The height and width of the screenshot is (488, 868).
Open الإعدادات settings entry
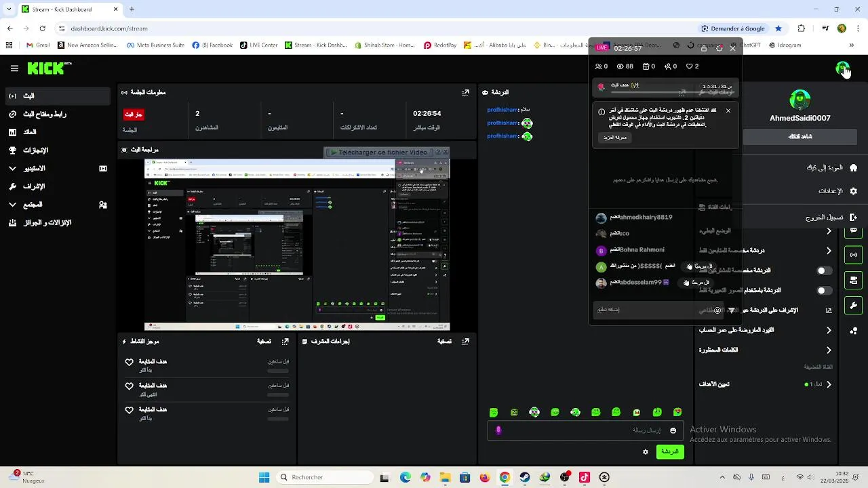[837, 191]
